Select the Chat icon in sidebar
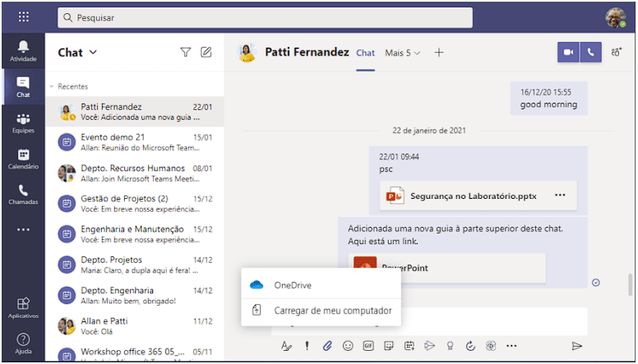This screenshot has height=364, width=638. 23,87
